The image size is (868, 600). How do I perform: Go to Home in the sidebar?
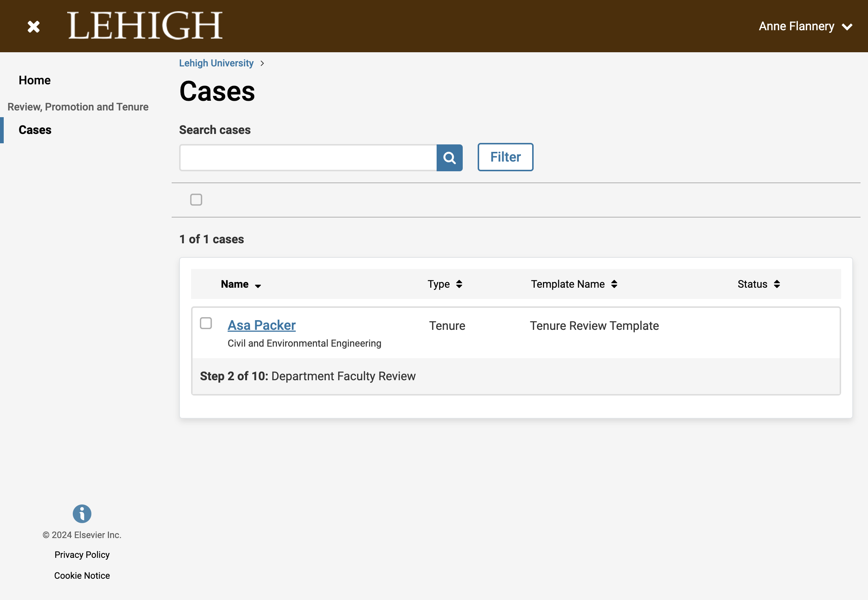[35, 80]
